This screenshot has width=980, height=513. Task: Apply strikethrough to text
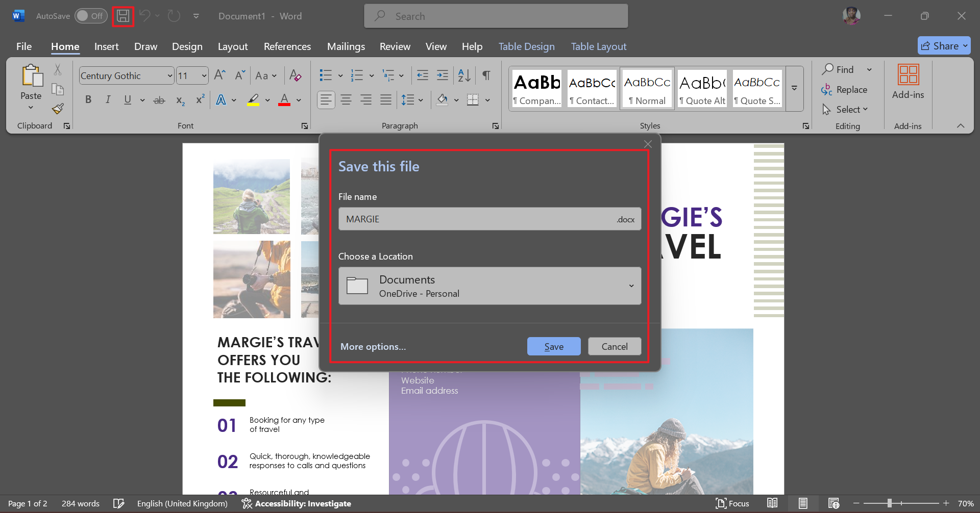[159, 99]
